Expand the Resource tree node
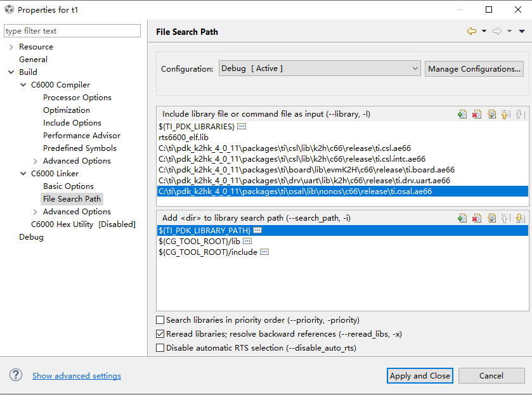Image resolution: width=532 pixels, height=395 pixels. pyautogui.click(x=11, y=47)
